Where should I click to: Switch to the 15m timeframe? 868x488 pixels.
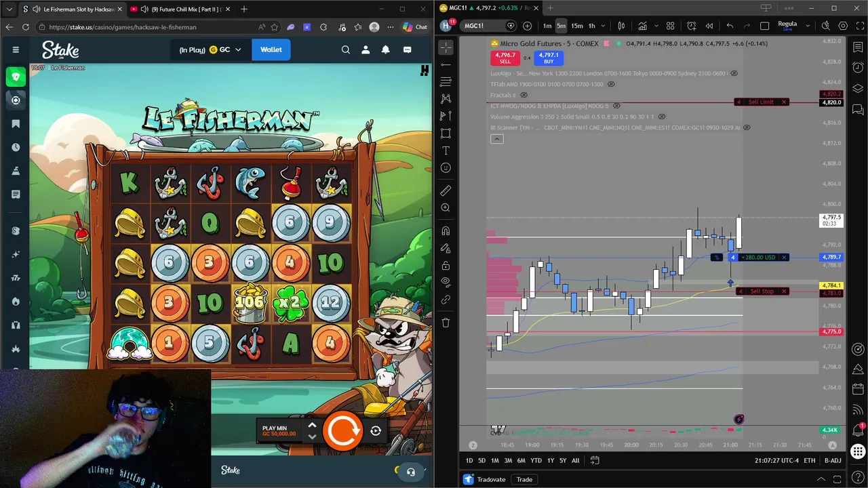[x=576, y=26]
